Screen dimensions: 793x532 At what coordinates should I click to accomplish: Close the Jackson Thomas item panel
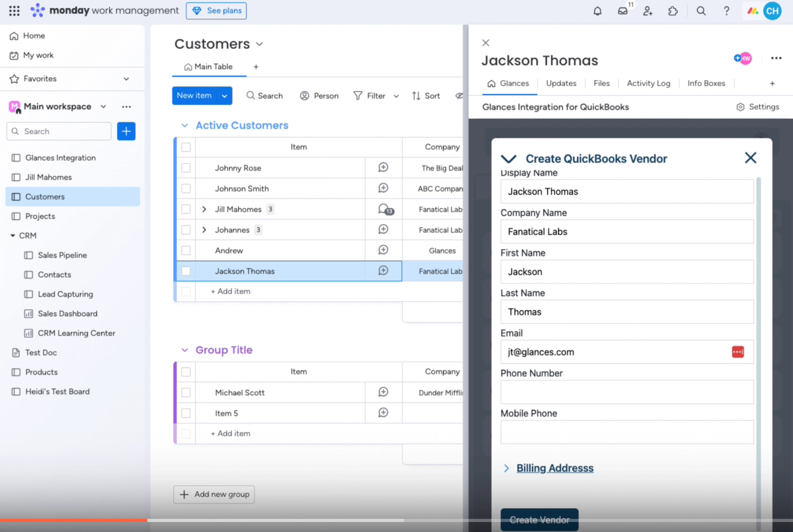pyautogui.click(x=486, y=43)
